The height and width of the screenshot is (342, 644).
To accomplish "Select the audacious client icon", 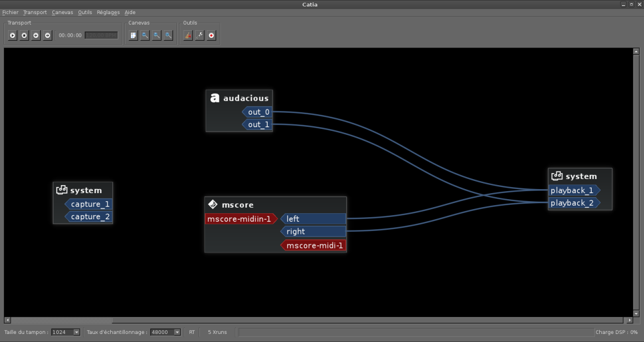I will pyautogui.click(x=215, y=98).
